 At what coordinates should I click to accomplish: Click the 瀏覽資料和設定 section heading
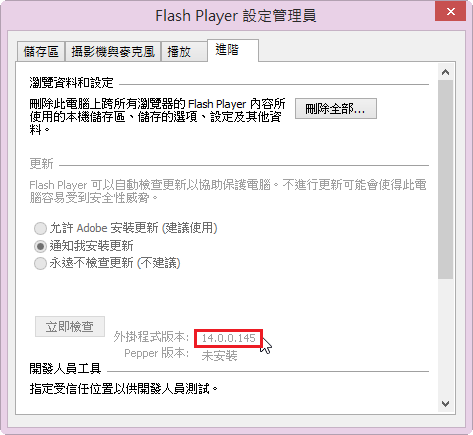[x=71, y=83]
